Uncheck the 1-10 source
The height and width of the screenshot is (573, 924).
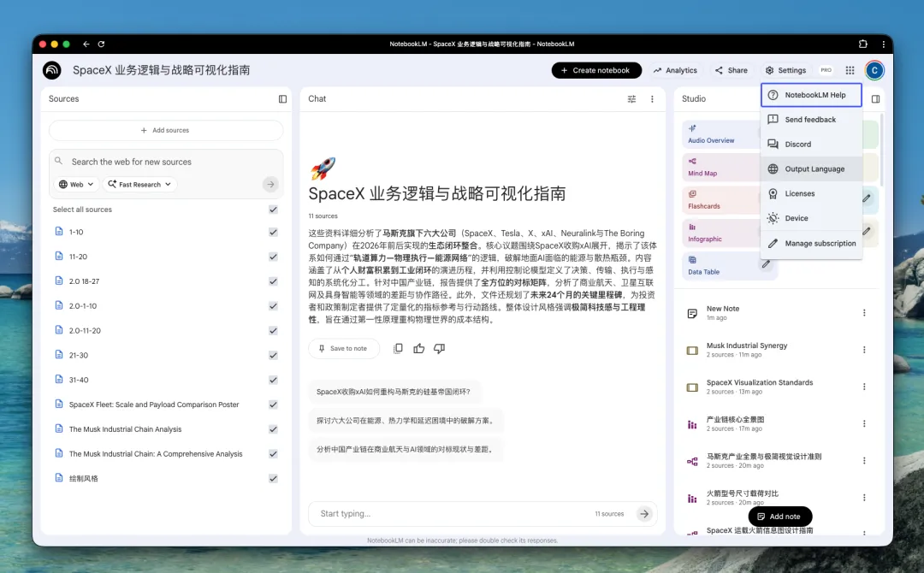click(273, 232)
